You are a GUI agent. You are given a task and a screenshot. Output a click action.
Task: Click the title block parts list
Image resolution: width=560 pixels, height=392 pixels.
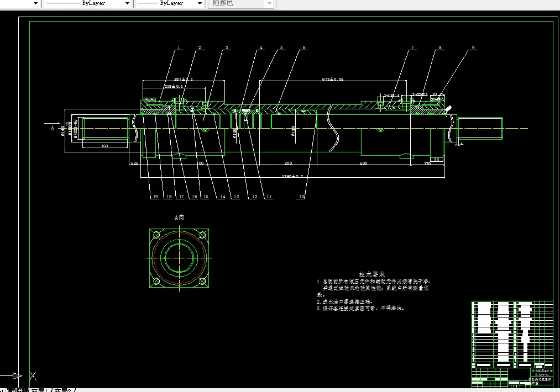click(x=512, y=334)
